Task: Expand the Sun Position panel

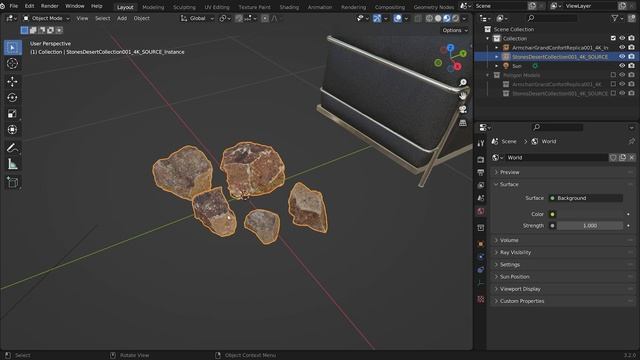Action: [x=562, y=277]
